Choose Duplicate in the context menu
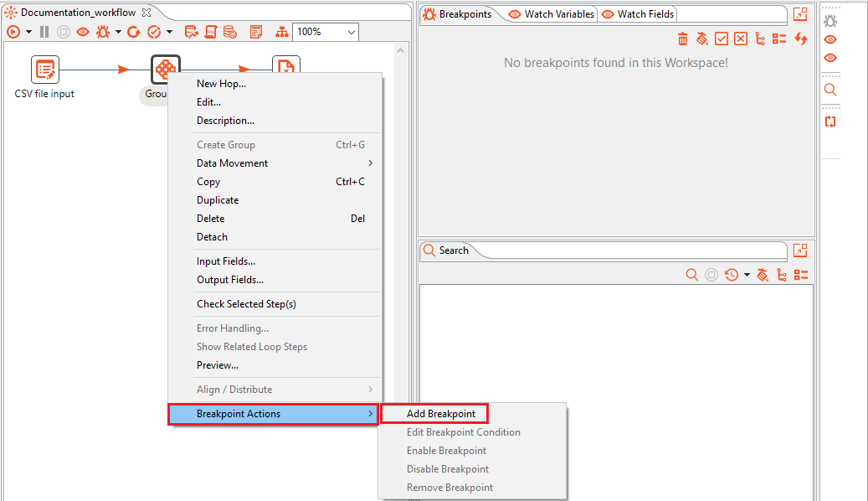868x501 pixels. [218, 200]
